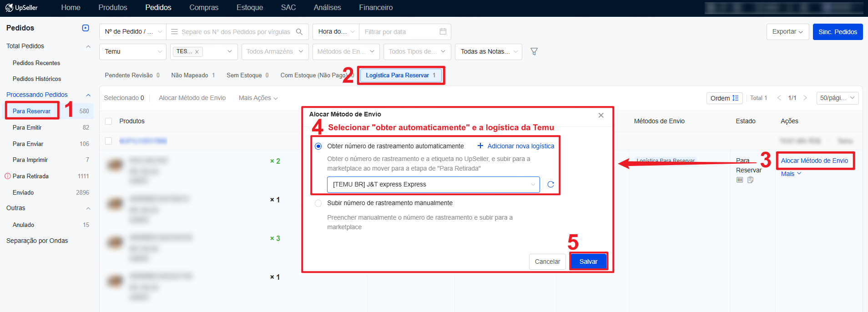Switch to Não Mapeado tab

193,75
